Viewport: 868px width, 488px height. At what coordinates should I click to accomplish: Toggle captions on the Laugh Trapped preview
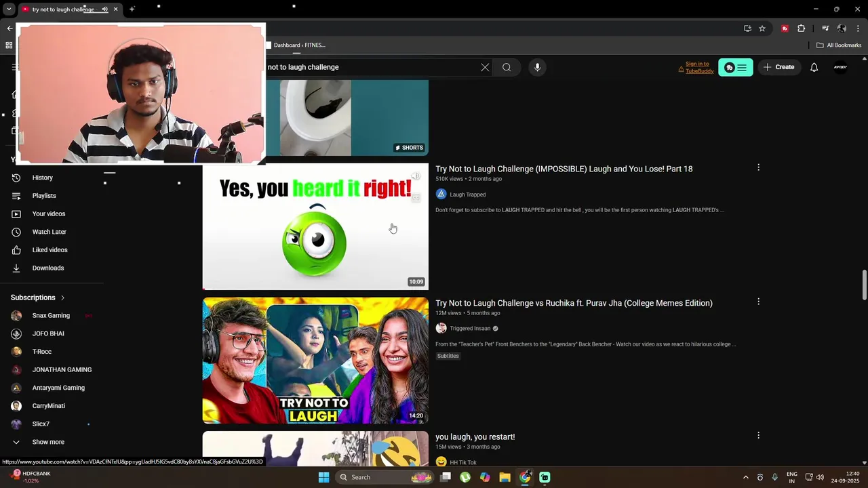[416, 197]
